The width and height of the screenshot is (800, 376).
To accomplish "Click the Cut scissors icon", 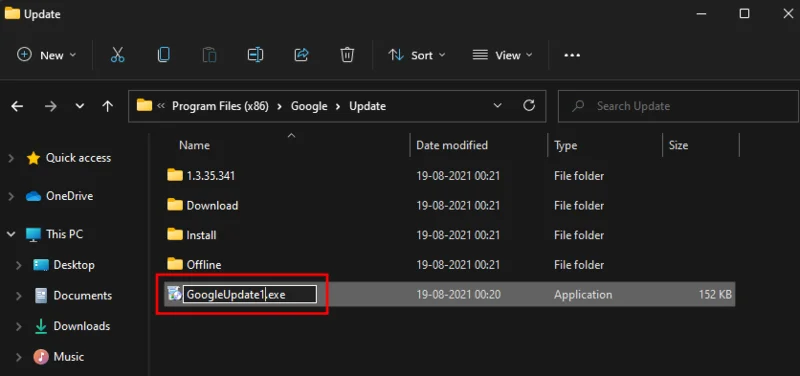I will point(117,55).
